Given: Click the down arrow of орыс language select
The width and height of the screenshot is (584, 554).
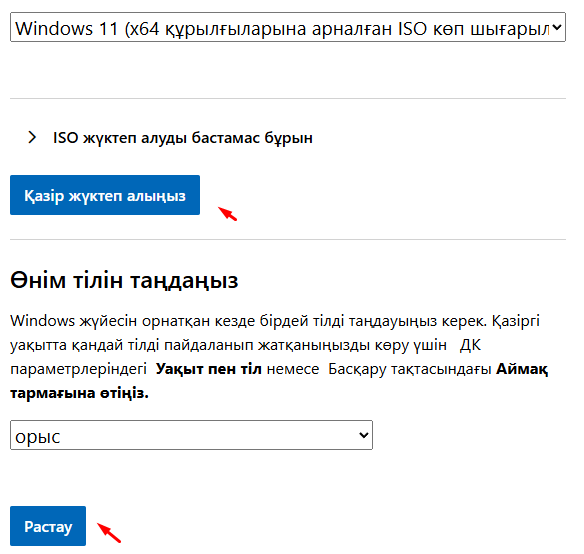Looking at the screenshot, I should 364,435.
